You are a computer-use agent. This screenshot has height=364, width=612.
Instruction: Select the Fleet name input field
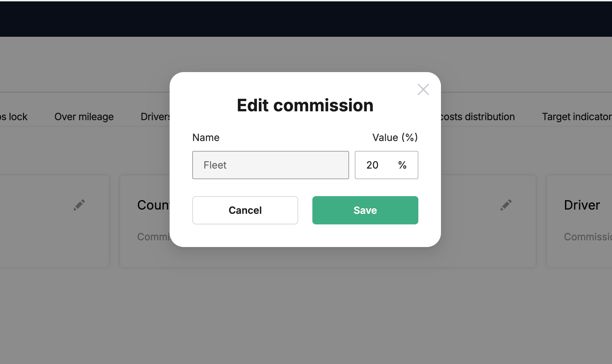pos(271,165)
